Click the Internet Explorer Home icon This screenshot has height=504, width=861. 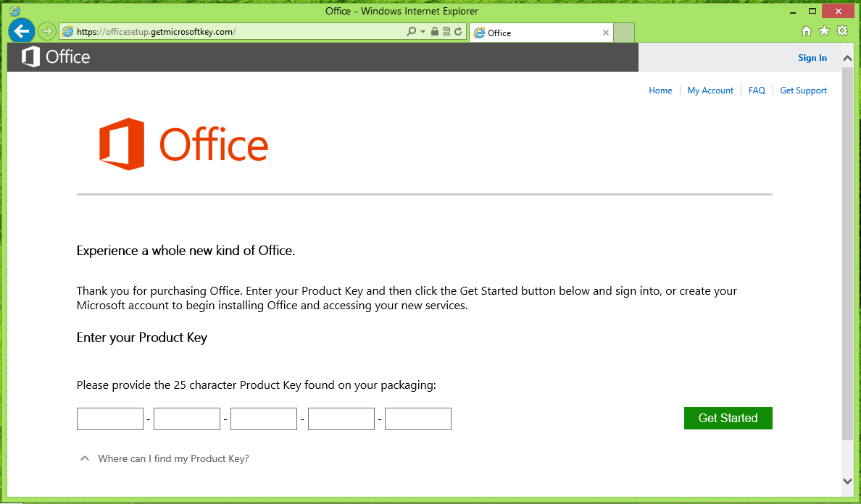tap(807, 31)
